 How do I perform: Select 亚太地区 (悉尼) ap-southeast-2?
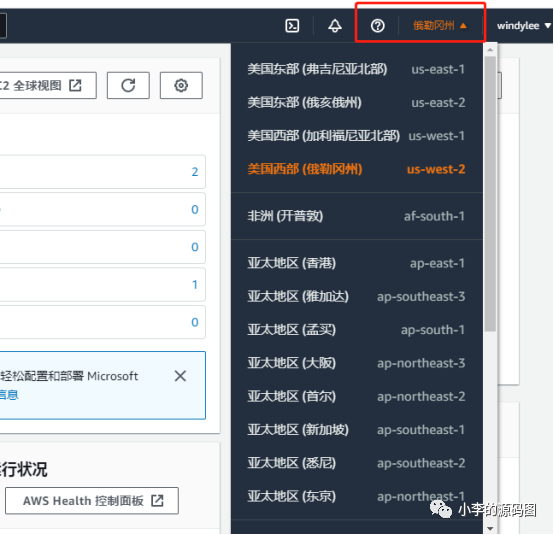click(356, 463)
